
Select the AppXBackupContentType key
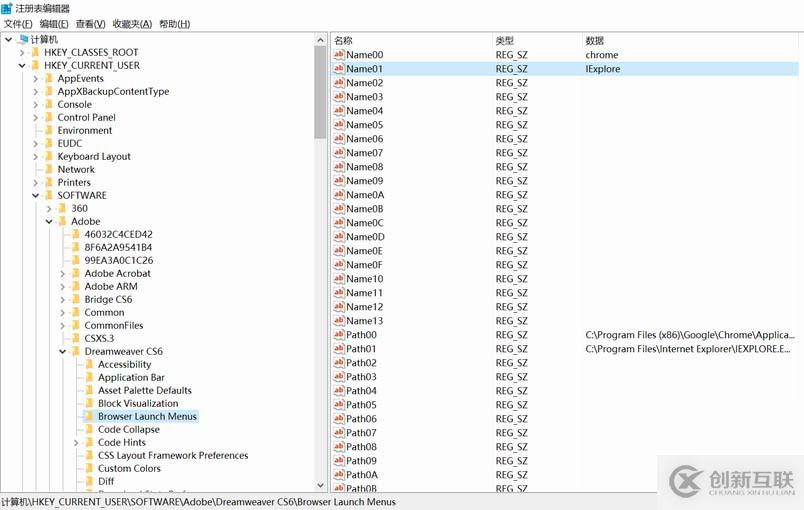point(113,91)
